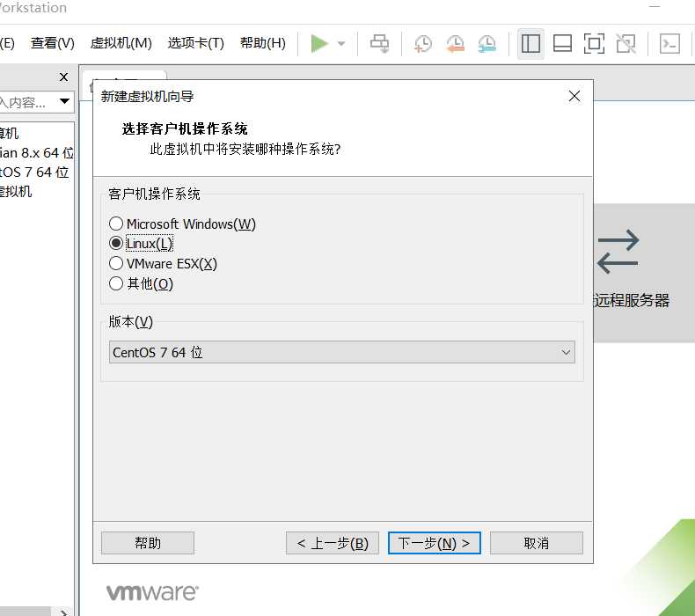Close the library sidebar panel
The height and width of the screenshot is (616, 695).
tap(64, 77)
